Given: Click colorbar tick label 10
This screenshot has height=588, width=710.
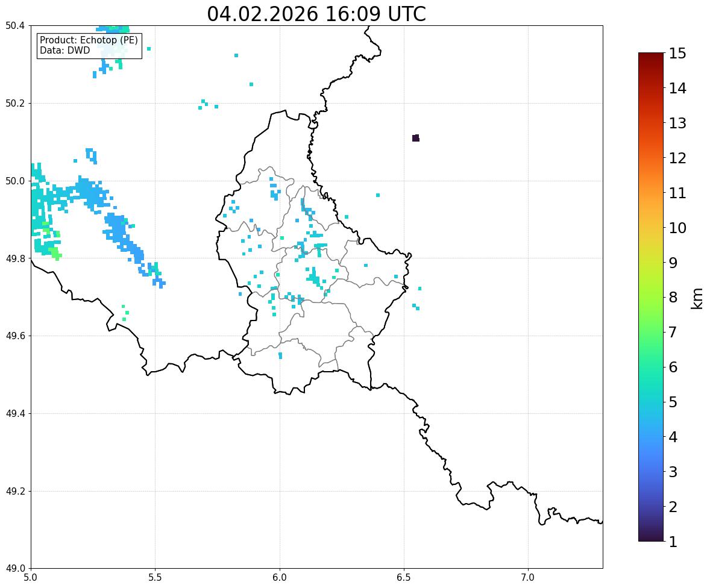Looking at the screenshot, I should pos(677,228).
